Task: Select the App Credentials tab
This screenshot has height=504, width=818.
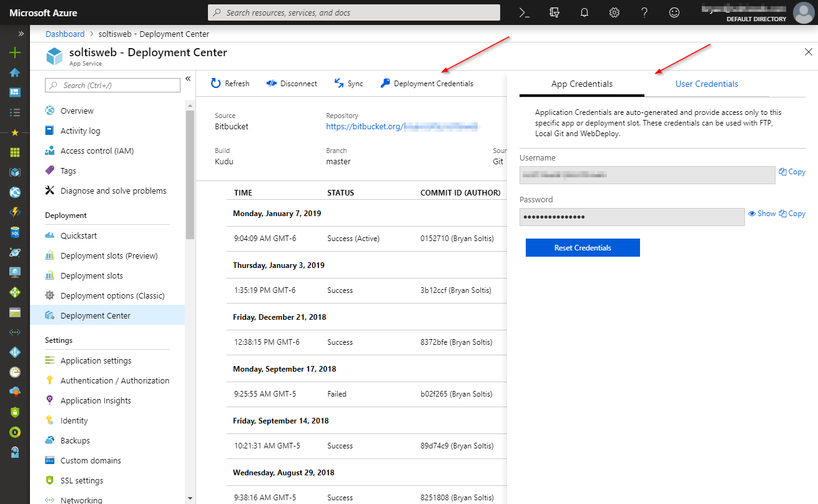Action: pos(581,84)
